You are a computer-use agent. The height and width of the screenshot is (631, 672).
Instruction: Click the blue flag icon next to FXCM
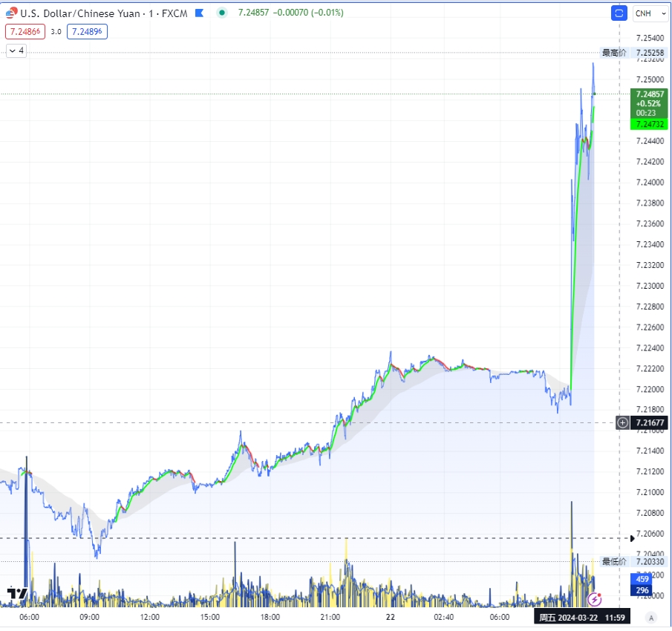[199, 13]
